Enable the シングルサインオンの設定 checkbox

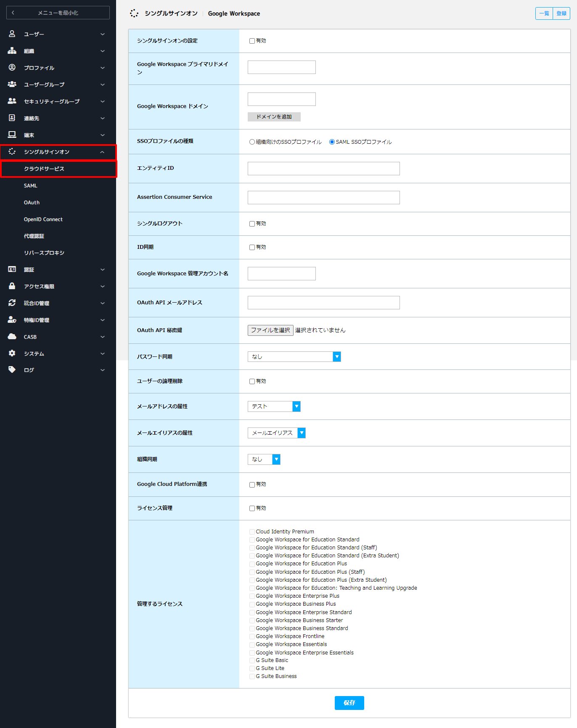(252, 41)
